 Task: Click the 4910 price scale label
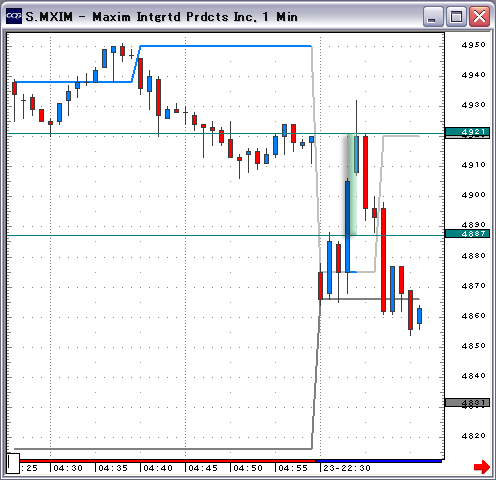[473, 165]
